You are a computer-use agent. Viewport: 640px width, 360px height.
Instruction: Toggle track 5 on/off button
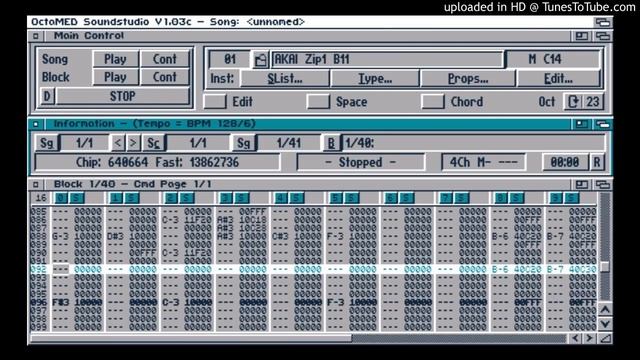point(336,198)
